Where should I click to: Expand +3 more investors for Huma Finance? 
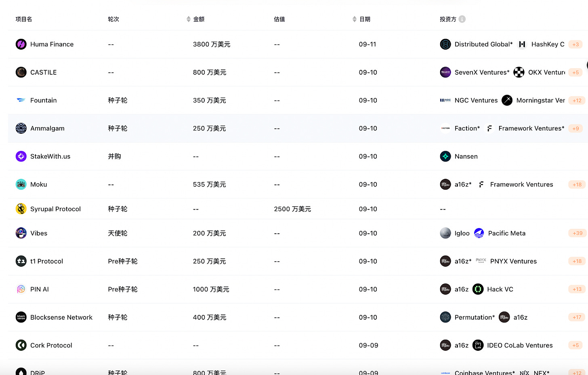coord(575,44)
